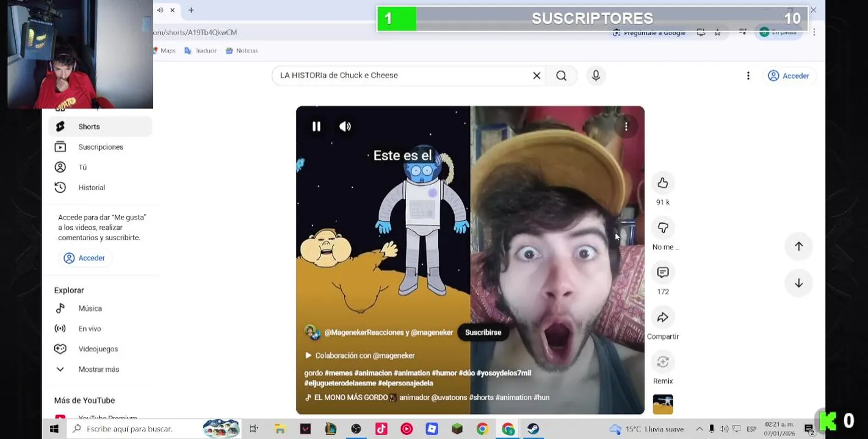Go to the next Short with down arrow
This screenshot has height=439, width=868.
point(798,283)
